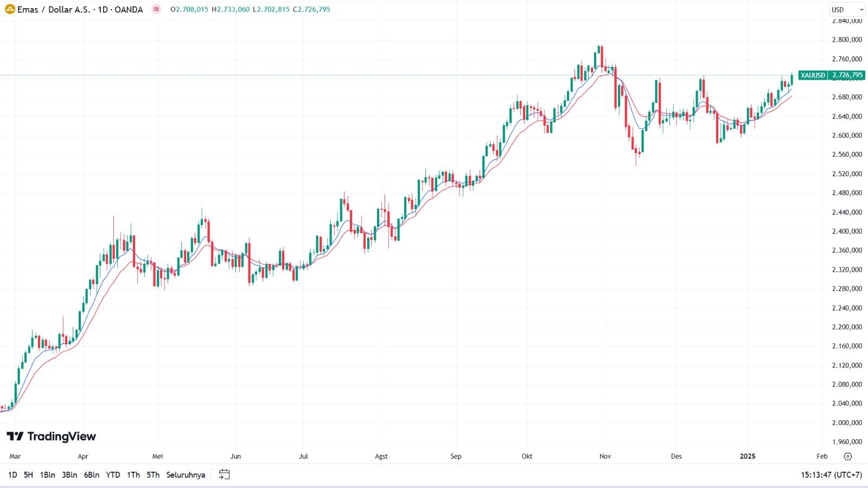Choose the YTD range
Image resolution: width=868 pixels, height=488 pixels.
(113, 475)
